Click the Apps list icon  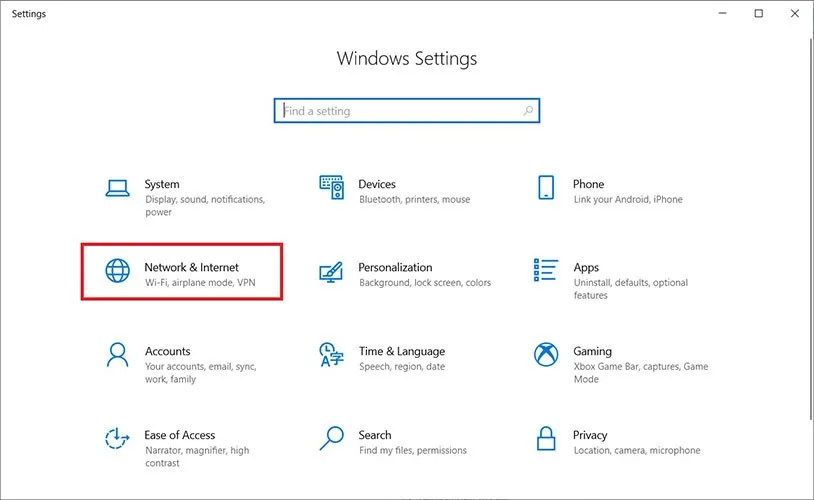point(546,270)
